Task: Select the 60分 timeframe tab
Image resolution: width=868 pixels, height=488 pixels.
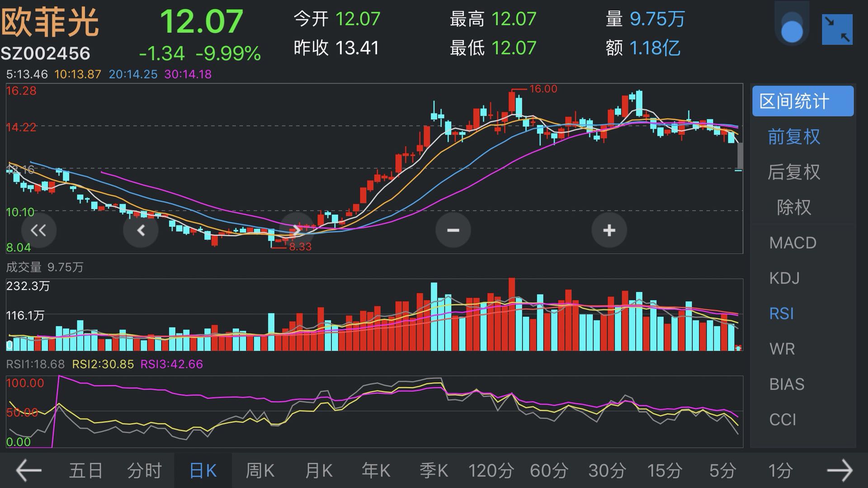Action: 549,471
